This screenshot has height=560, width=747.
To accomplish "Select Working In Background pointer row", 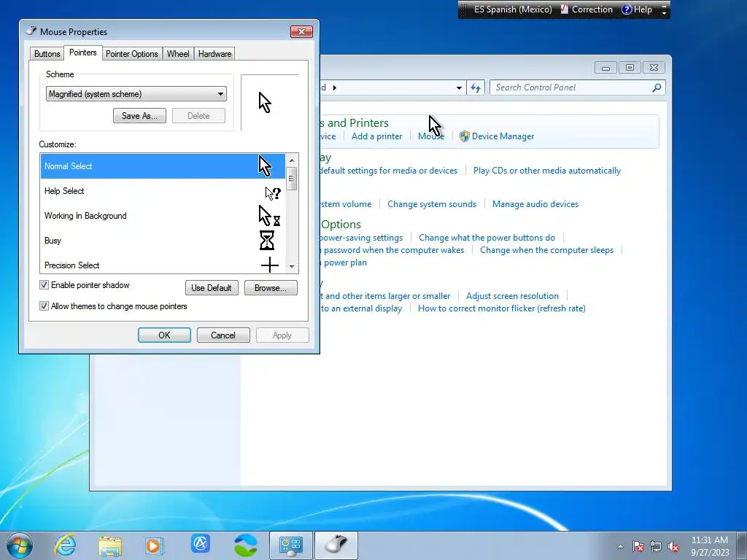I will pyautogui.click(x=163, y=216).
